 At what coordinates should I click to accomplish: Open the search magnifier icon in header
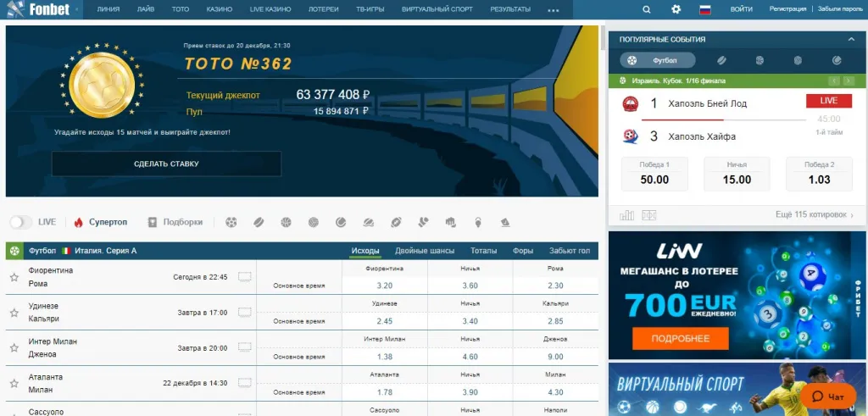(x=647, y=9)
